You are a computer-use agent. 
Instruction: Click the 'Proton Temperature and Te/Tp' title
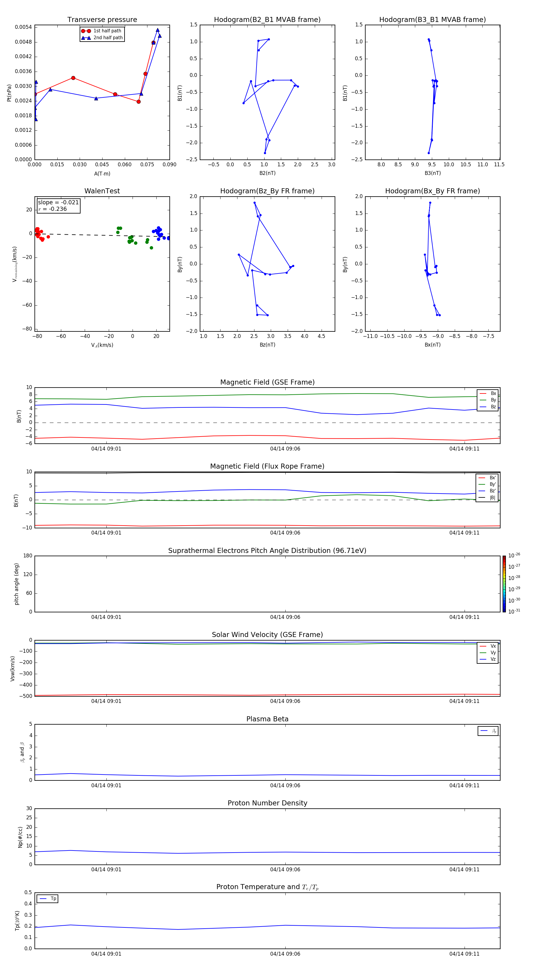click(x=267, y=887)
